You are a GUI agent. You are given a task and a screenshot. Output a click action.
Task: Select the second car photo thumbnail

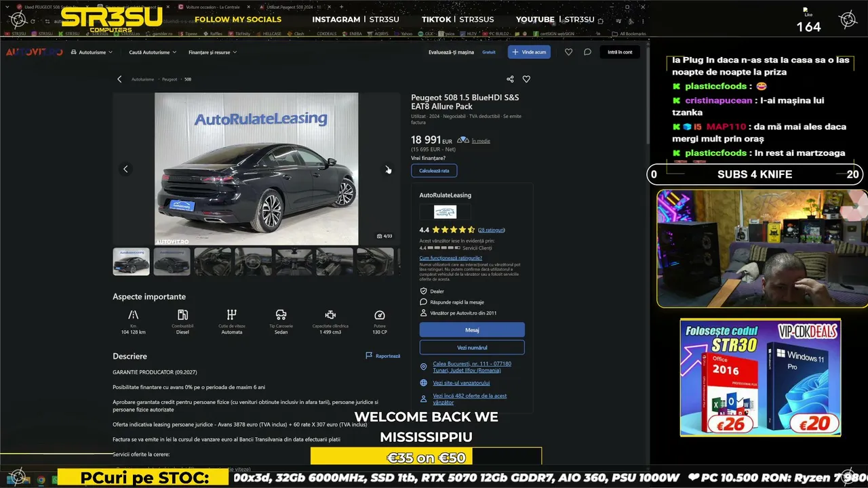point(172,262)
